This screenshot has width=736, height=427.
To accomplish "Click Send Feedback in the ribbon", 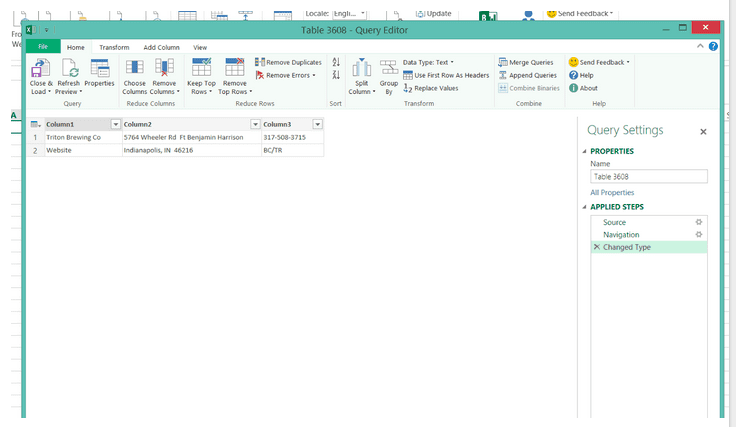I will [599, 62].
